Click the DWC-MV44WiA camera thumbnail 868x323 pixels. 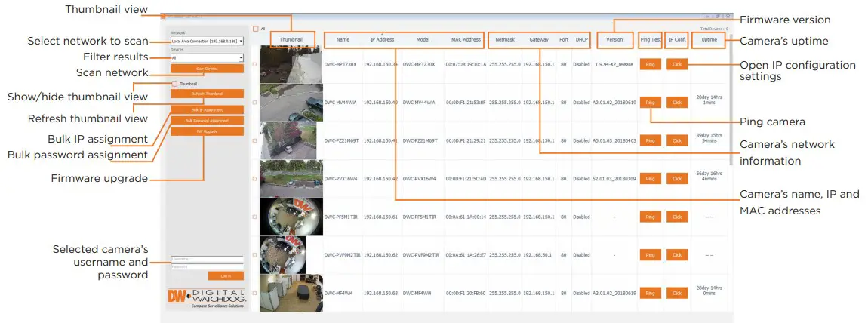click(291, 103)
